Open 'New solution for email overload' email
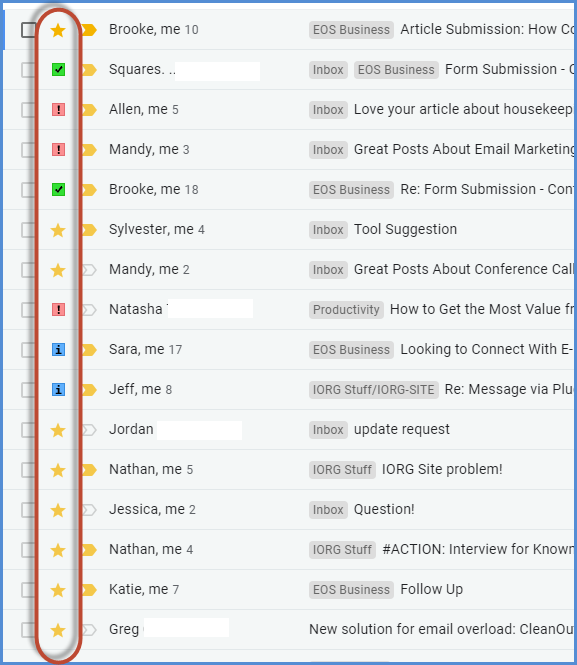Viewport: 577px width, 665px height. click(x=441, y=629)
